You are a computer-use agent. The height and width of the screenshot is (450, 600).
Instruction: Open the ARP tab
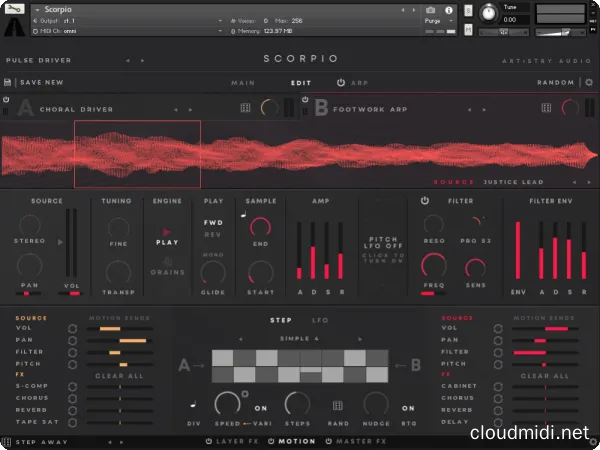click(359, 83)
